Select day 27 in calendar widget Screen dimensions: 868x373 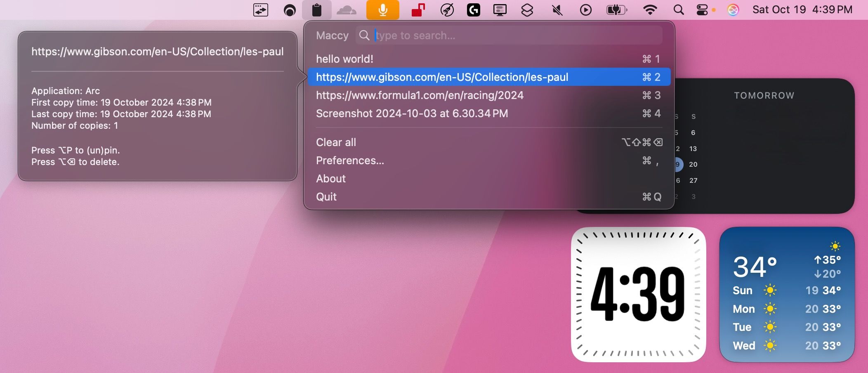tap(693, 180)
